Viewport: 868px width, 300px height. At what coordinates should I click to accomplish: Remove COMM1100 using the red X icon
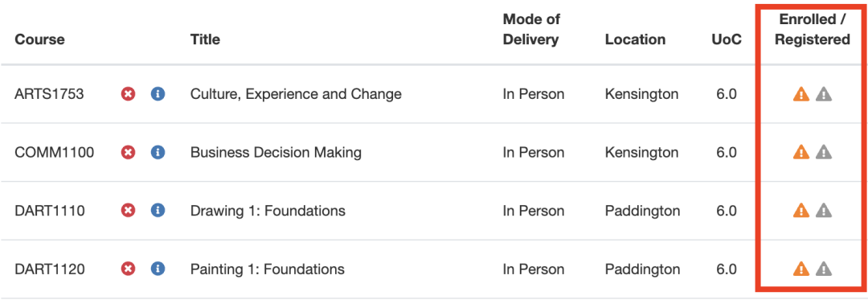click(x=129, y=152)
